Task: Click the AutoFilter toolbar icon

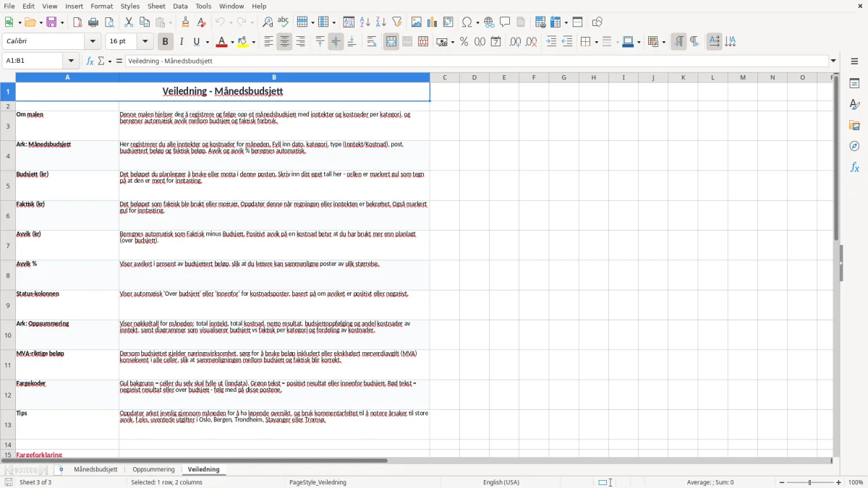Action: click(x=396, y=22)
